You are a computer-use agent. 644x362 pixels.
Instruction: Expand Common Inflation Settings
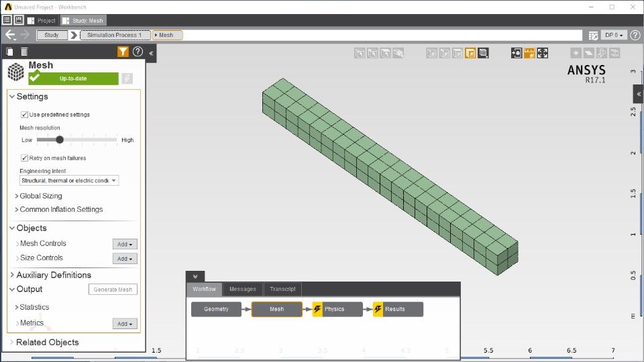[17, 209]
